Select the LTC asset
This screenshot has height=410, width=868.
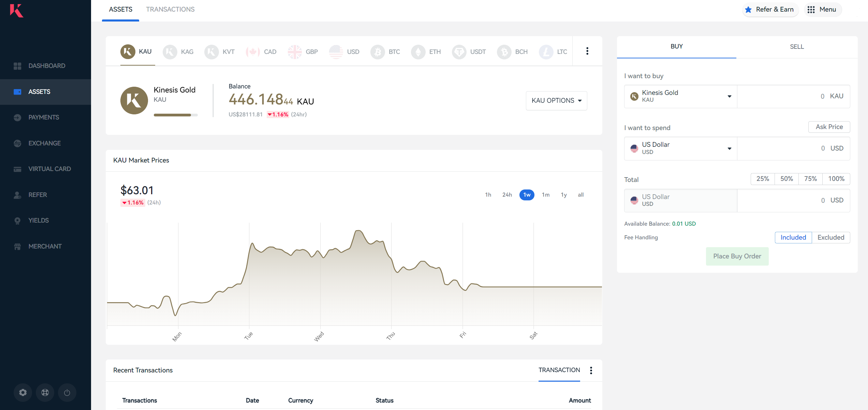click(x=553, y=52)
